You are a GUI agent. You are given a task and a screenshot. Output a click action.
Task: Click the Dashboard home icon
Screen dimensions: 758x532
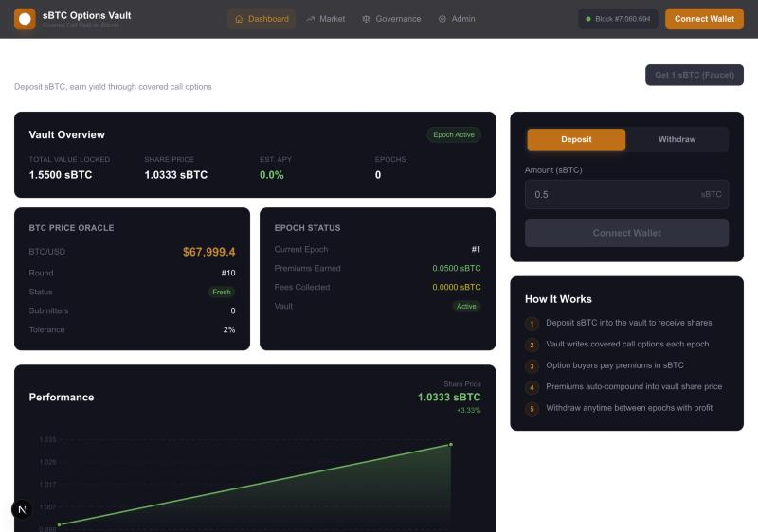pos(239,19)
